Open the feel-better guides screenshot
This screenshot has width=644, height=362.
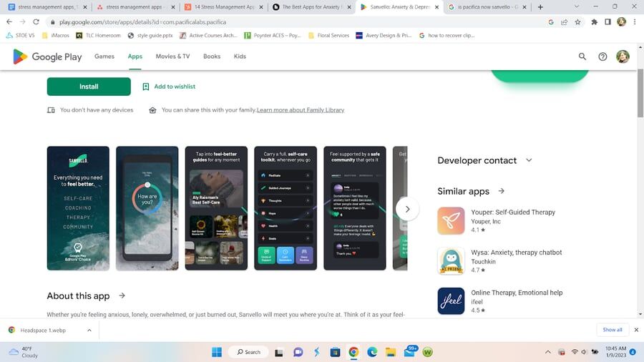[x=216, y=208]
